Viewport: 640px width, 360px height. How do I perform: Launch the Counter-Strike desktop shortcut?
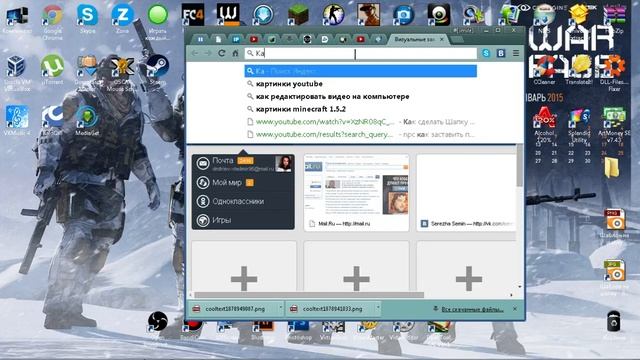(333, 15)
